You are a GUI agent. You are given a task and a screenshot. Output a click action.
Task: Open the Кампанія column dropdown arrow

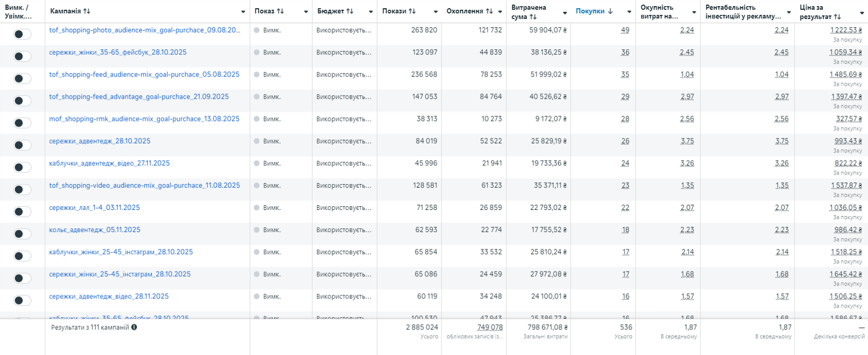(x=243, y=12)
